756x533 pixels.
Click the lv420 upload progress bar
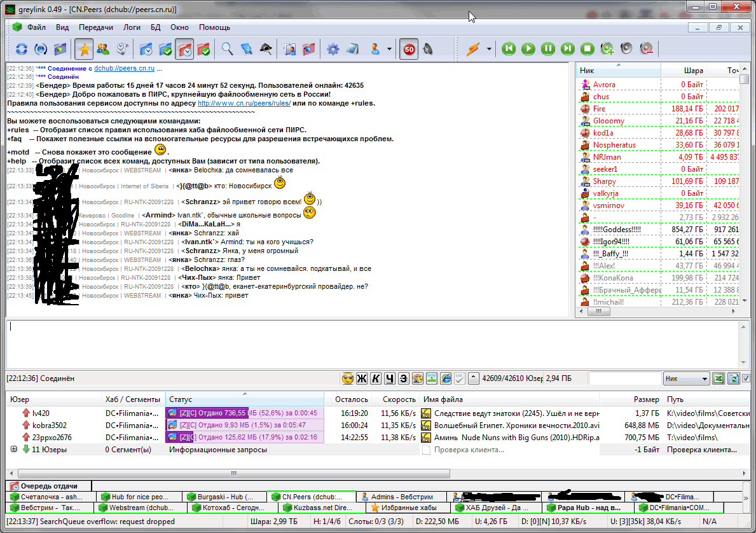pyautogui.click(x=244, y=413)
